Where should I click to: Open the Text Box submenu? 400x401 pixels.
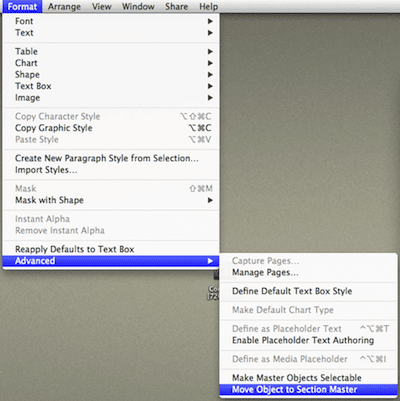(x=111, y=86)
